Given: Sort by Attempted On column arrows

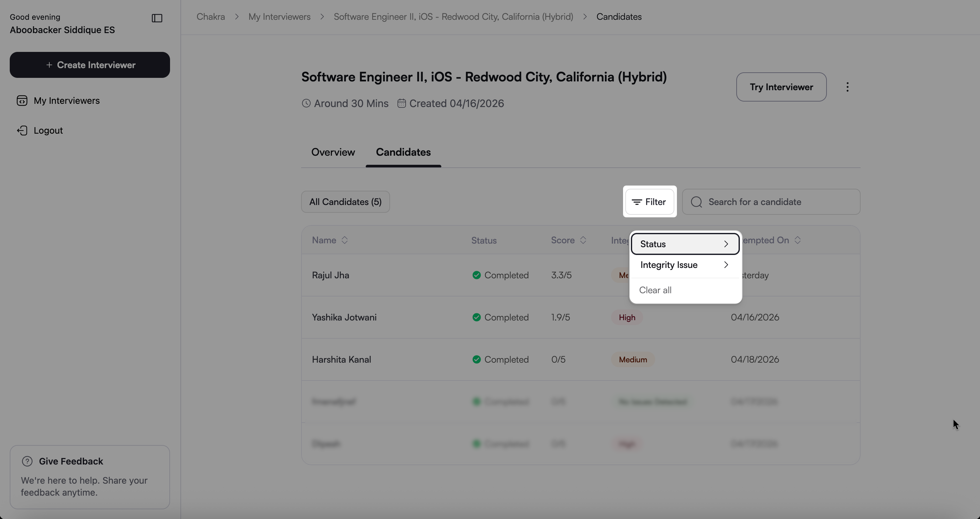Looking at the screenshot, I should pos(797,240).
